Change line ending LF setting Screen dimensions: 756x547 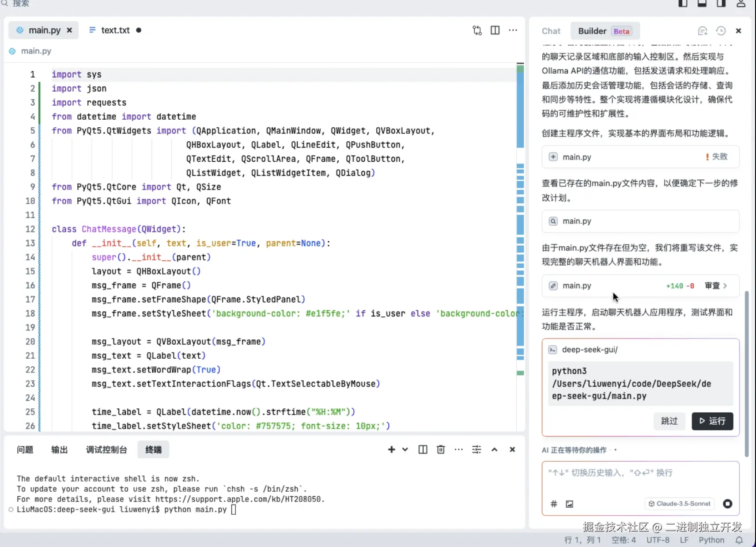(x=684, y=540)
